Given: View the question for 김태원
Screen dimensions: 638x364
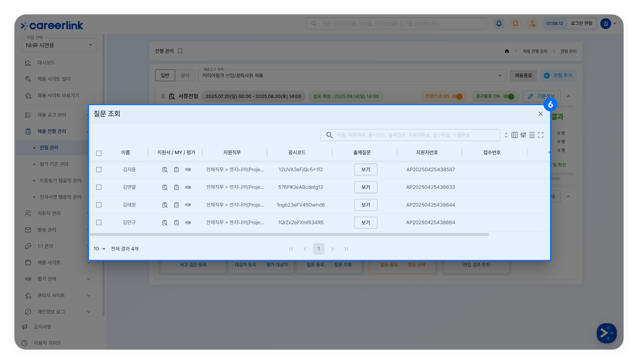Looking at the screenshot, I should tap(366, 205).
